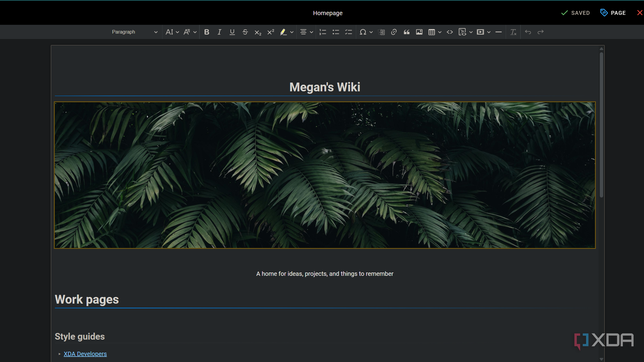Screen dimensions: 644x362
Task: Close the editor with red X
Action: pos(639,13)
